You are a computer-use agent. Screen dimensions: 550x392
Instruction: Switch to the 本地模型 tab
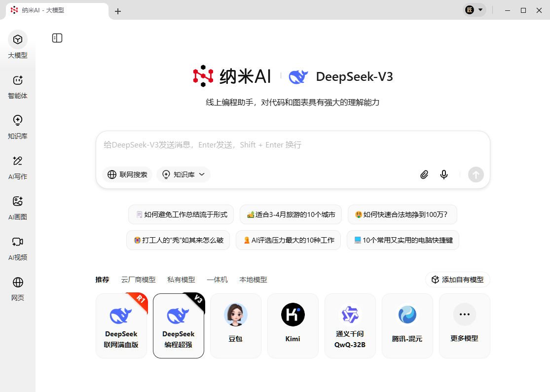pos(253,280)
